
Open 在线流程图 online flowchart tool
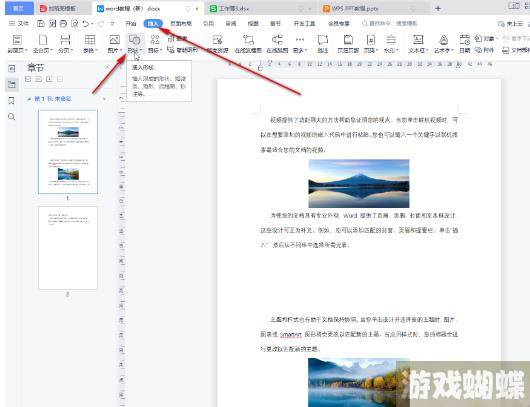(x=248, y=44)
